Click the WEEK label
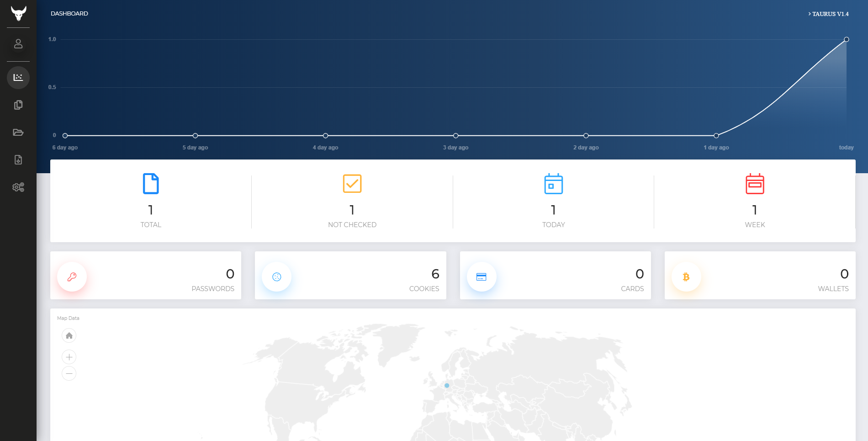 [x=755, y=225]
